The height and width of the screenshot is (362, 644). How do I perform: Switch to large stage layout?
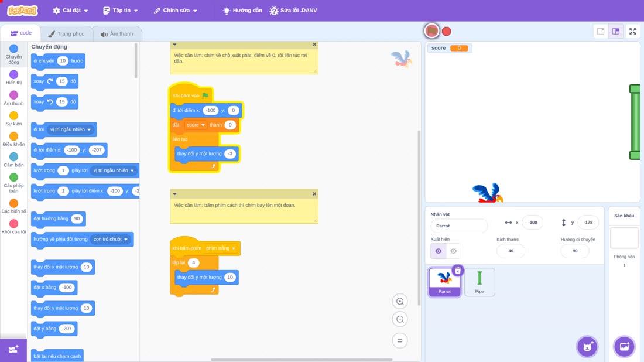616,31
